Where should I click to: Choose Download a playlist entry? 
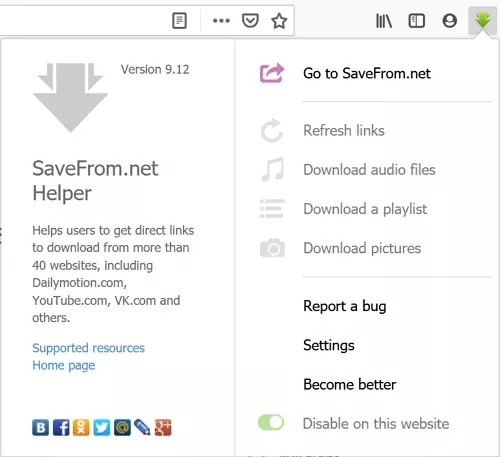coord(365,209)
